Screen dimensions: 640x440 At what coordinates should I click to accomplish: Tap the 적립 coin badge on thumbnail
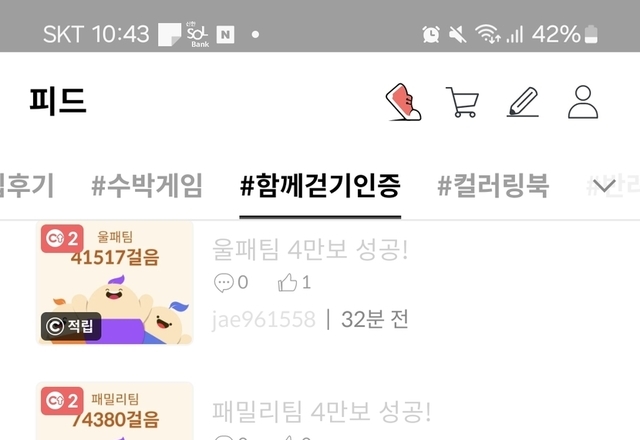[x=71, y=326]
